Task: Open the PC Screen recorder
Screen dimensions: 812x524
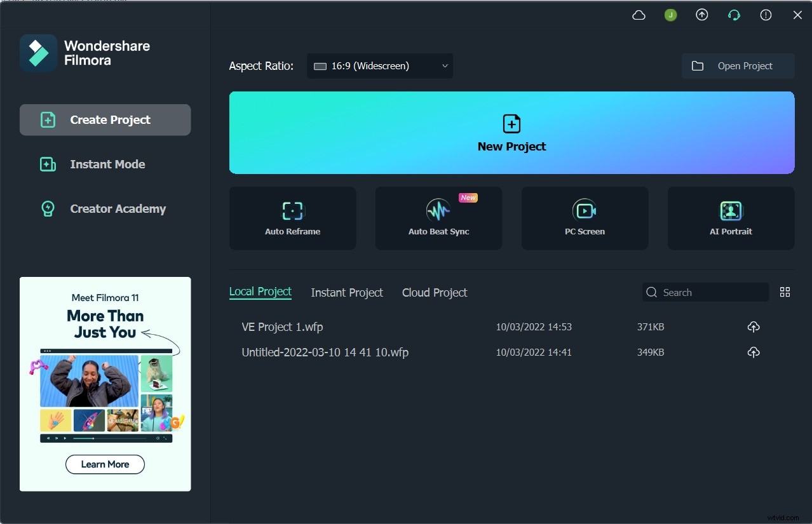Action: (x=585, y=218)
